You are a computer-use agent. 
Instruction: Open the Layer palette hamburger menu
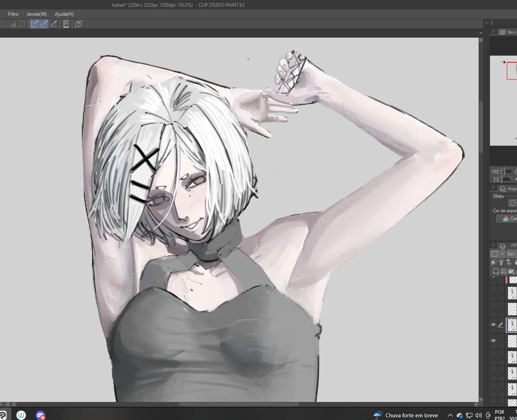pyautogui.click(x=493, y=246)
